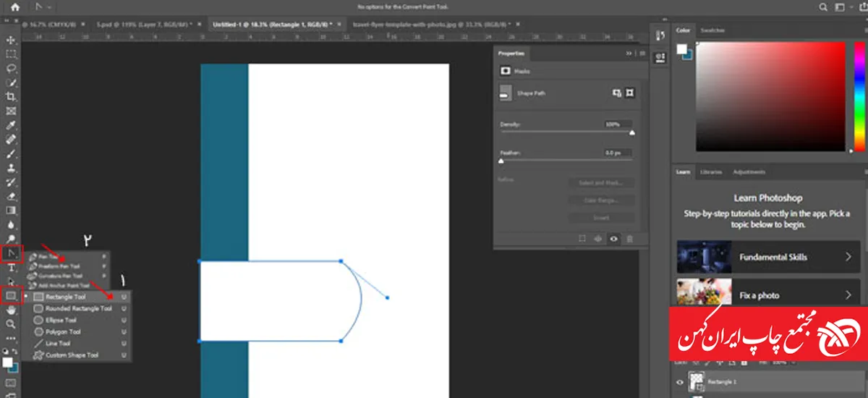This screenshot has width=868, height=398.
Task: Expand the Fix a photo tutorial chevron
Action: pyautogui.click(x=848, y=295)
